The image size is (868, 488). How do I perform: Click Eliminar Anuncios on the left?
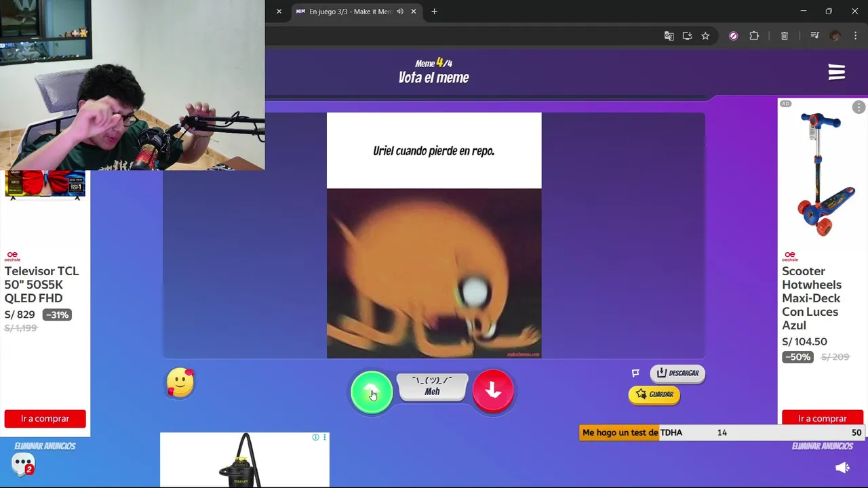[45, 446]
